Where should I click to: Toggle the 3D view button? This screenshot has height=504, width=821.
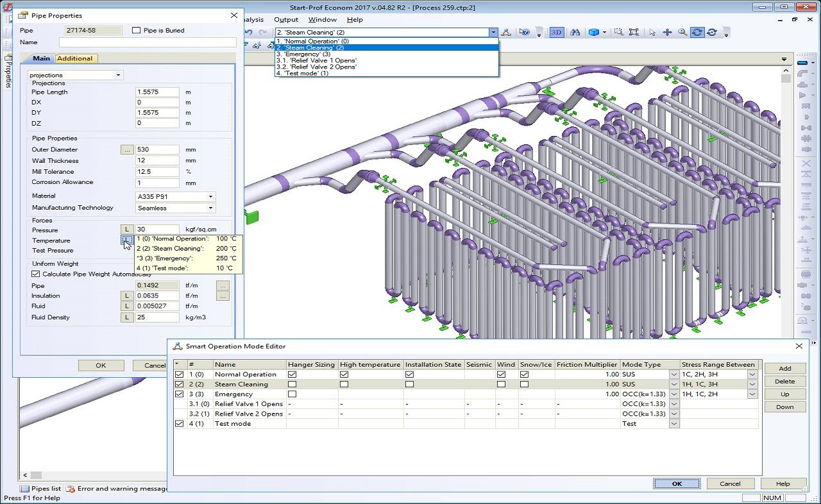pos(557,32)
